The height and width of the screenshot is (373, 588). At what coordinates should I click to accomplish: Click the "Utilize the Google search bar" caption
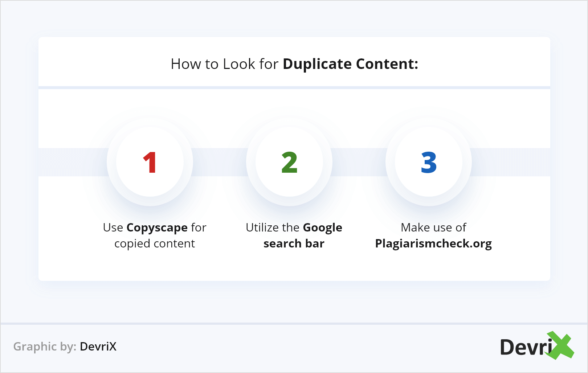pyautogui.click(x=294, y=235)
